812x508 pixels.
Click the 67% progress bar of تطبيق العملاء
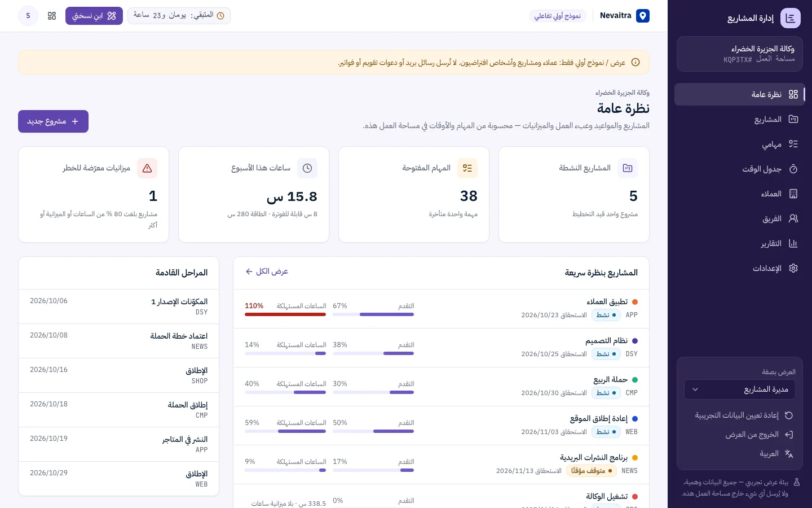(373, 314)
